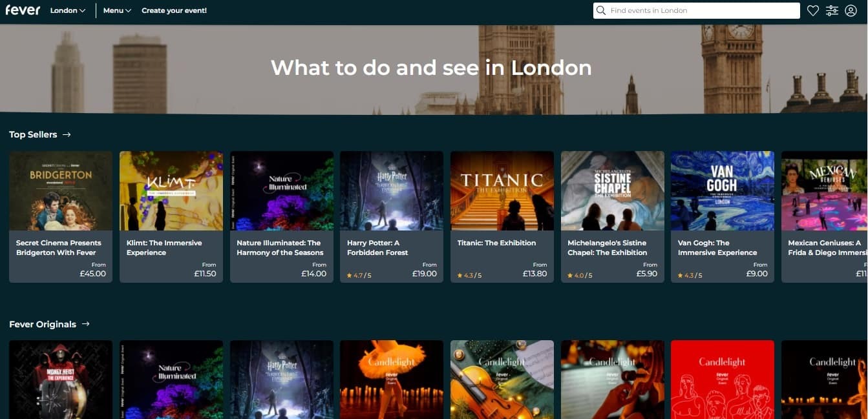The width and height of the screenshot is (868, 419).
Task: Click the Harry Potter 4.7 star rating
Action: pos(359,275)
